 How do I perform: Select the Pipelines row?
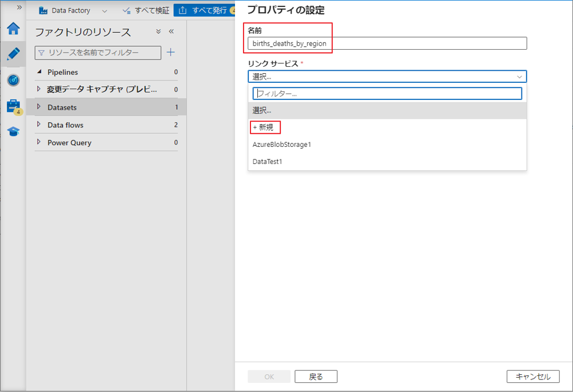click(106, 72)
